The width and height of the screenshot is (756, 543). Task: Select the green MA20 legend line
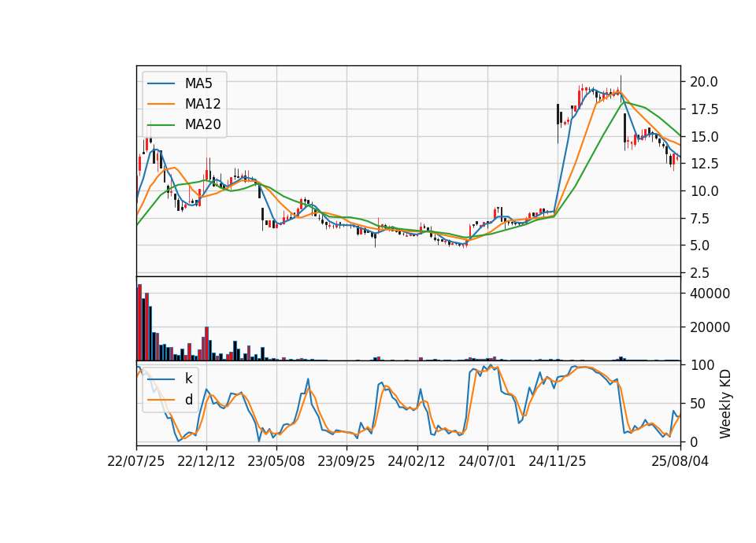pyautogui.click(x=161, y=125)
